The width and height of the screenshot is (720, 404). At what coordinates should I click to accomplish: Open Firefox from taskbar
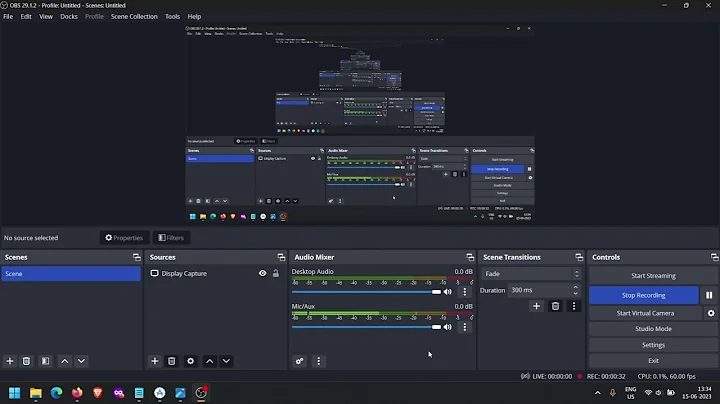tap(77, 393)
